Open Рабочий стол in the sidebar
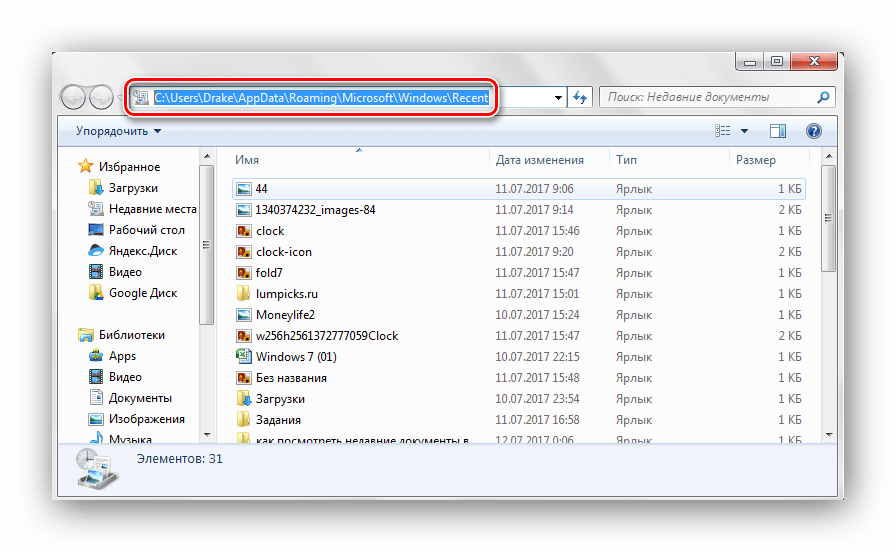This screenshot has height=552, width=896. (x=147, y=230)
